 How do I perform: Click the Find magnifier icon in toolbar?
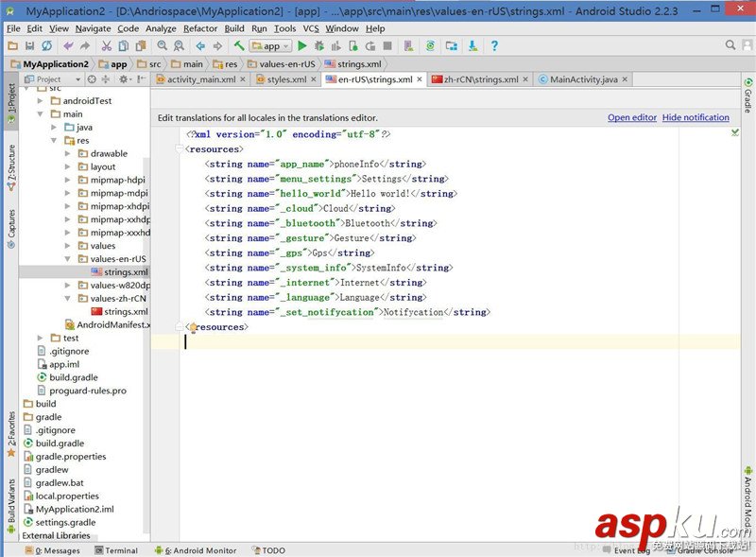[x=163, y=45]
